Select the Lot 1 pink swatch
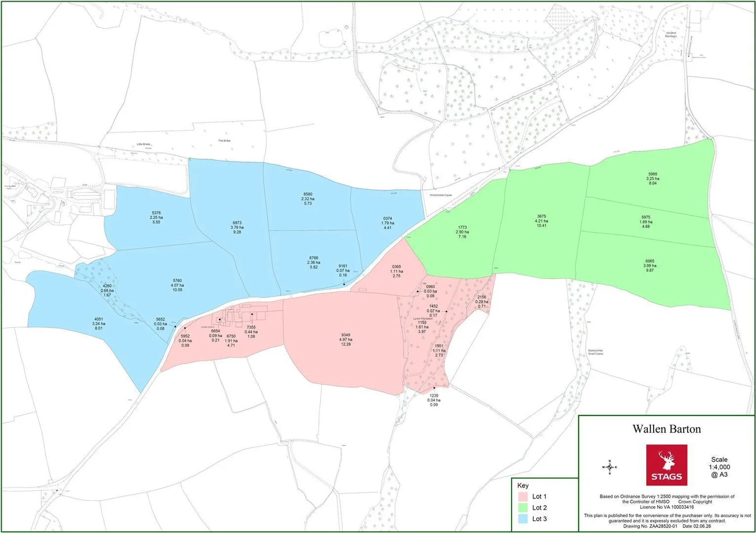Screen dimensions: 756x533 click(523, 497)
